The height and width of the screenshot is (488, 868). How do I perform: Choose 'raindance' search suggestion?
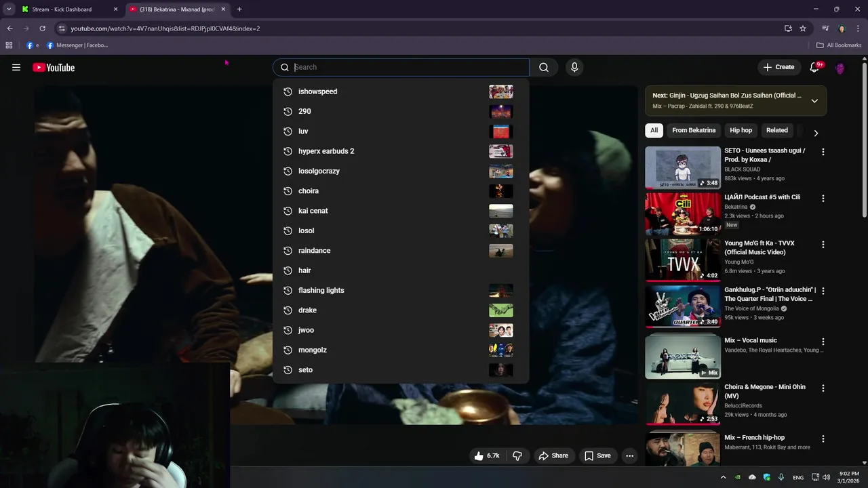point(401,251)
